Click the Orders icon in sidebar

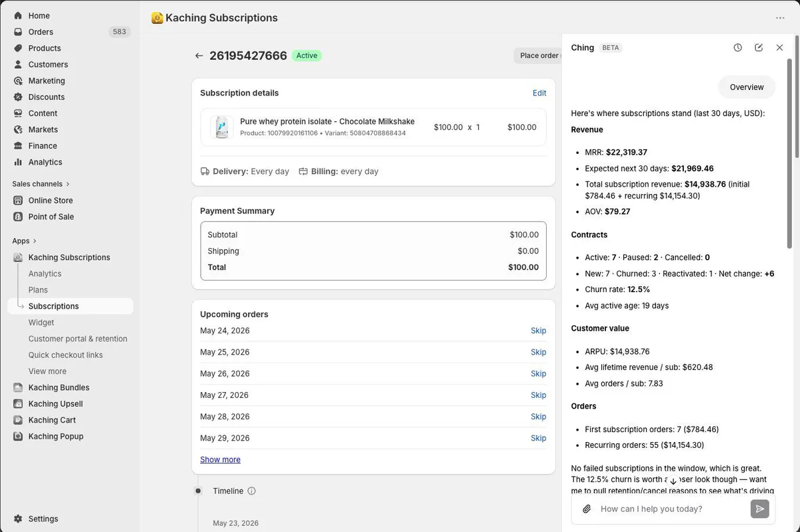pos(18,32)
